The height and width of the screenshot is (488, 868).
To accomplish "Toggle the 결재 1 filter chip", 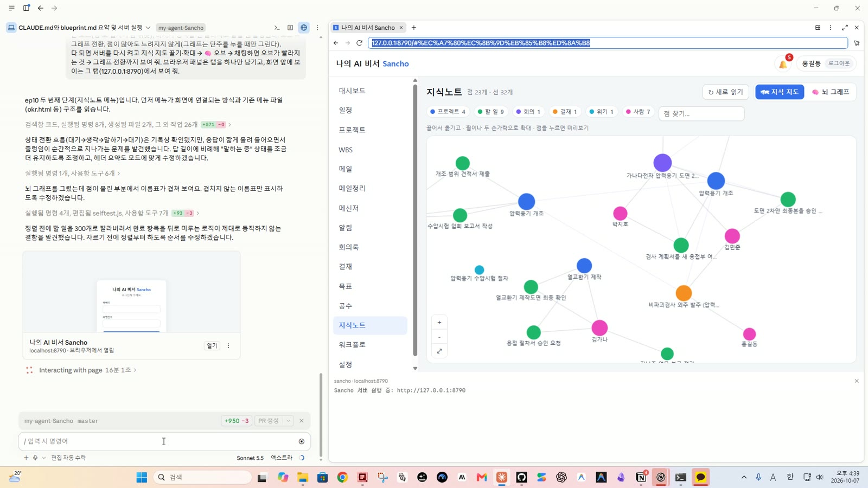I will (565, 112).
